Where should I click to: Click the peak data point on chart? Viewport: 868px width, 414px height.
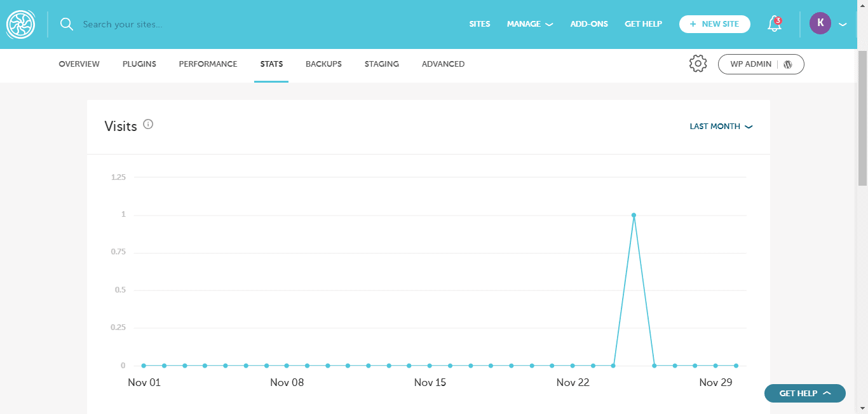point(634,215)
